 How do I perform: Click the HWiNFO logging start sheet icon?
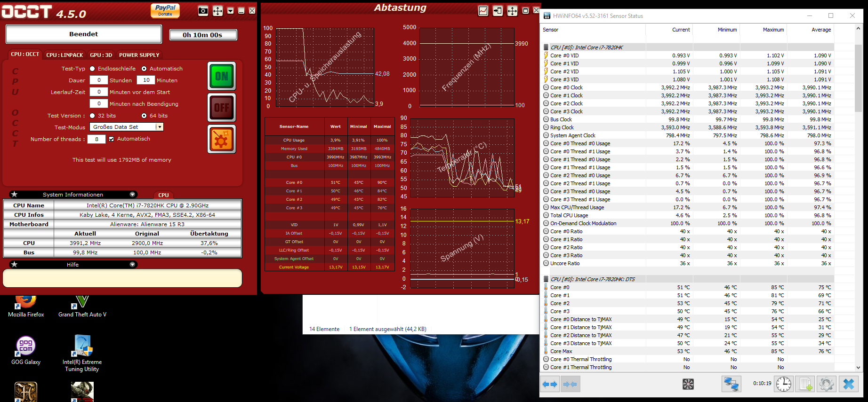(x=805, y=384)
